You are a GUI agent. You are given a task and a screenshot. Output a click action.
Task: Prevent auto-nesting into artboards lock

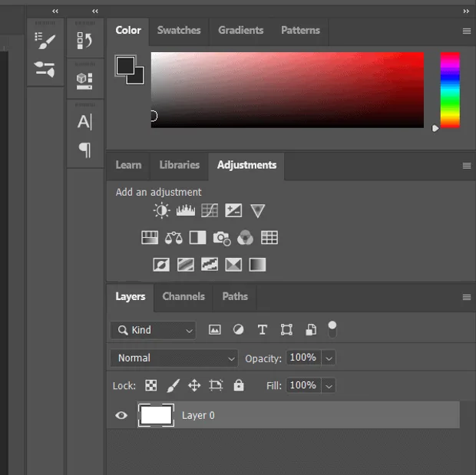click(x=216, y=385)
